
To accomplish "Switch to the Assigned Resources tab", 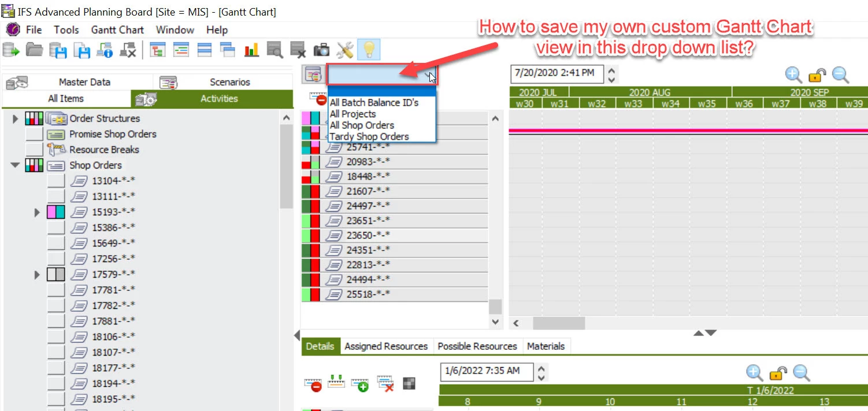I will point(386,346).
